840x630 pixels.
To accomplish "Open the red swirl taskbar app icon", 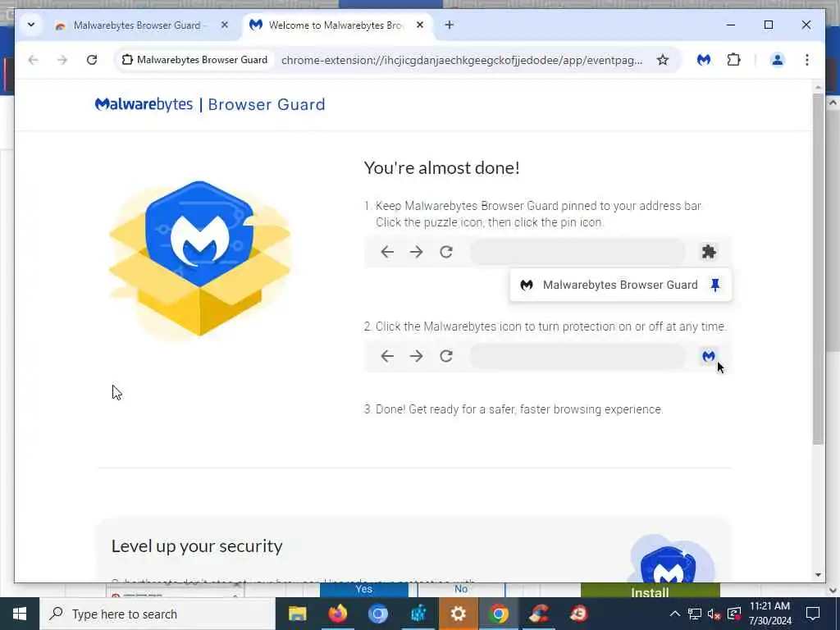I will coord(578,614).
